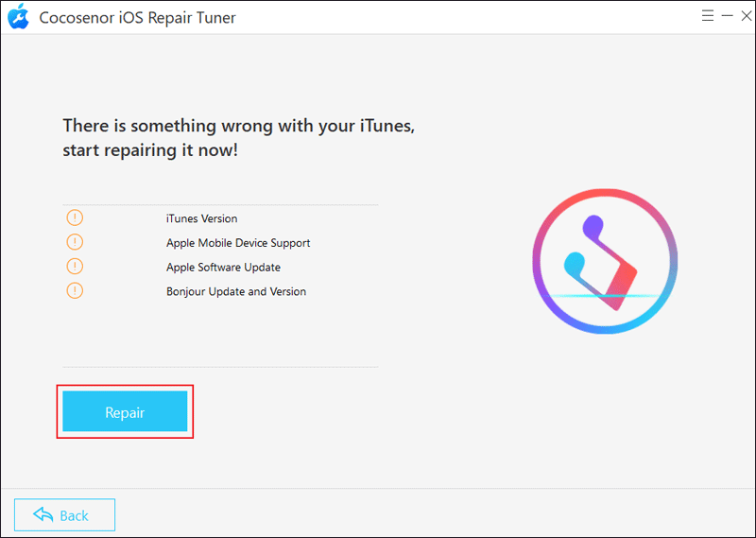The image size is (756, 538).
Task: Click the warning icon for Apple Software Update
Action: [75, 267]
